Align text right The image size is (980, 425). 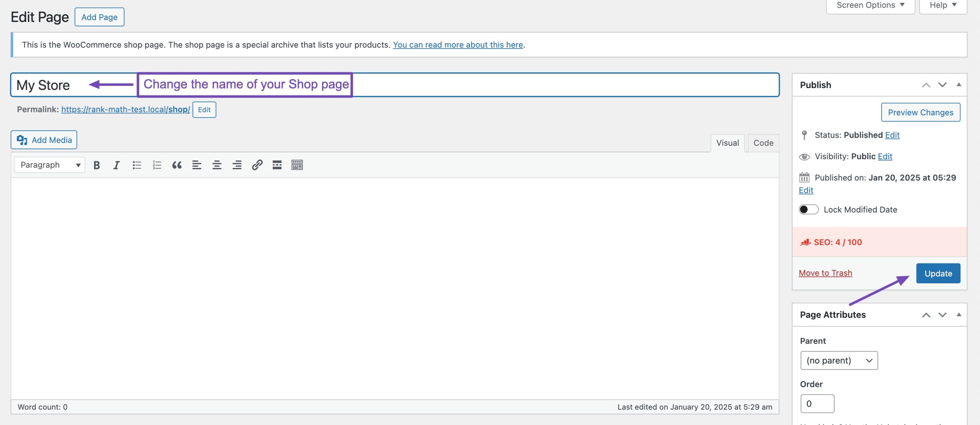(237, 165)
